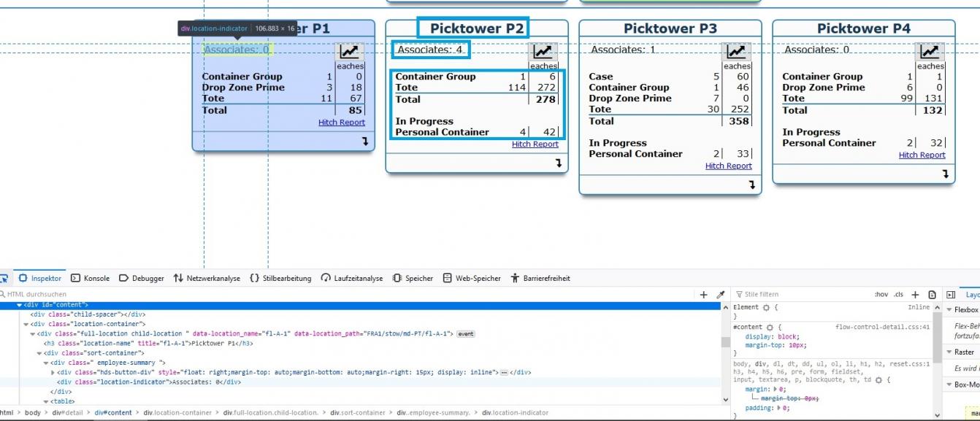
Task: Click the event badge on full-location div
Action: [466, 334]
